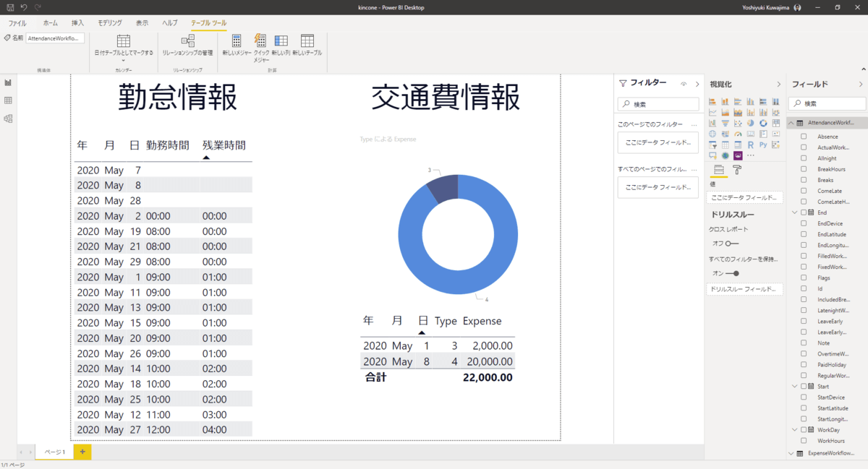
Task: Switch to the Data view sidebar icon
Action: pos(8,100)
